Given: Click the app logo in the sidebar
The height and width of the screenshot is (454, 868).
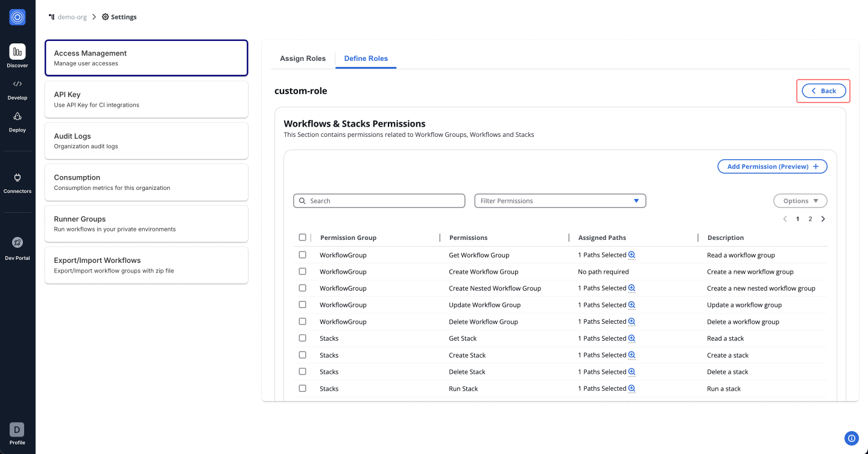Looking at the screenshot, I should 17,17.
